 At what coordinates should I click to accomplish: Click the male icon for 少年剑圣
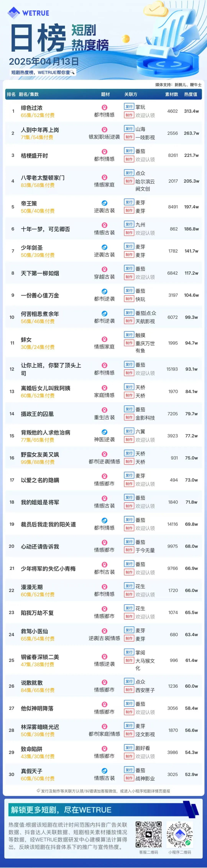104,247
